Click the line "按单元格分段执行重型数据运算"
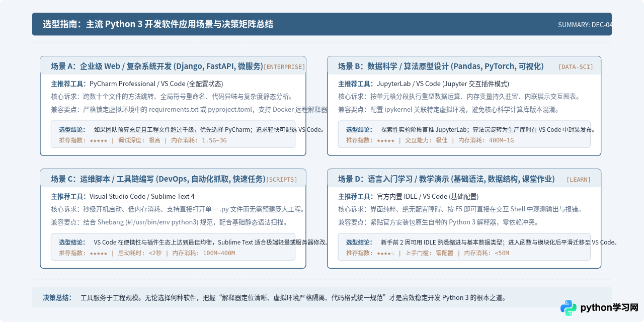 (x=459, y=97)
